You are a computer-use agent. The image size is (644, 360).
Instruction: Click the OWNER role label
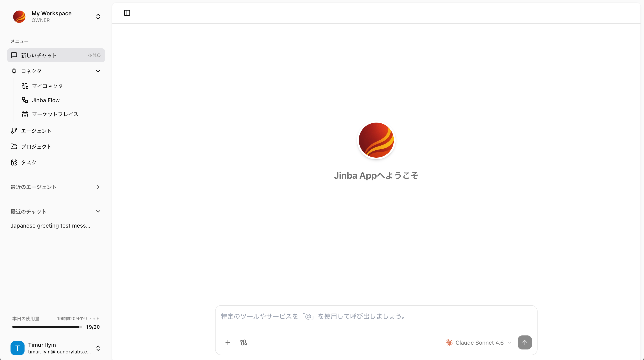(x=41, y=20)
